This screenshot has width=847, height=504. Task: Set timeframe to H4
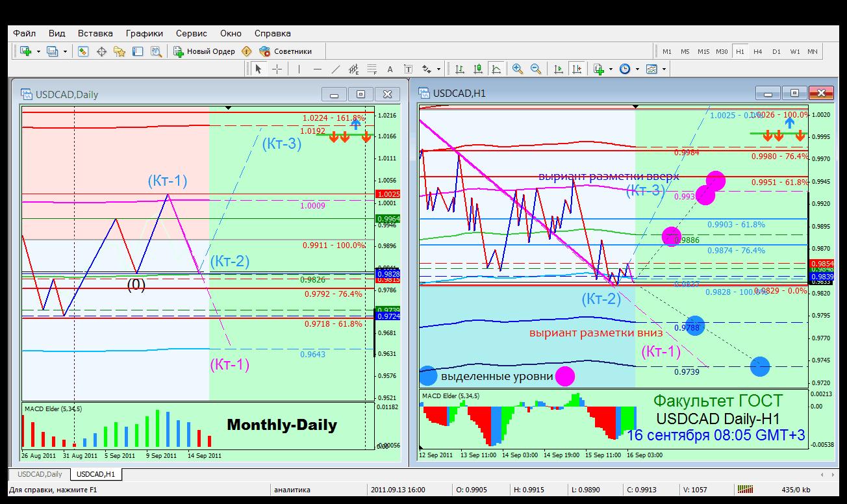[758, 51]
